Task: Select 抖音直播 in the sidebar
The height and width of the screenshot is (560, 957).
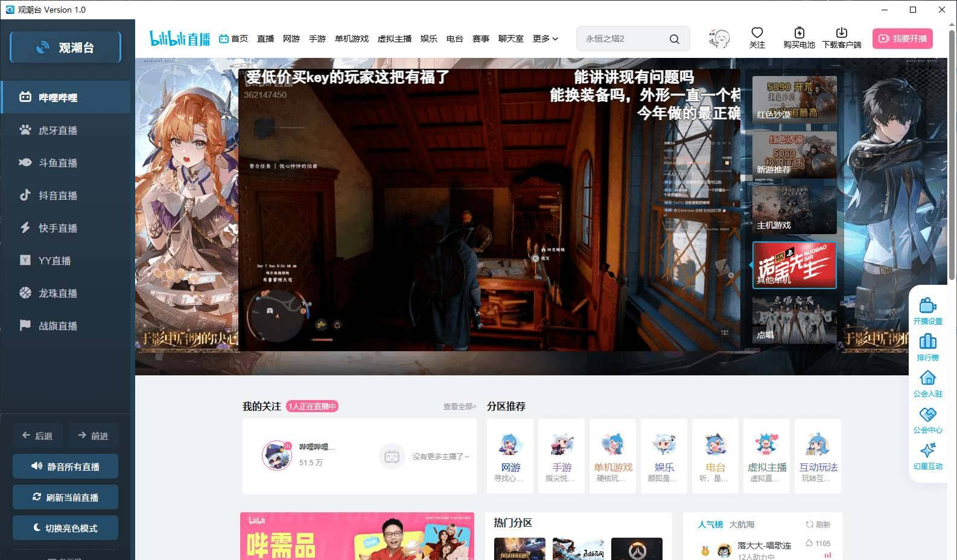Action: [66, 195]
